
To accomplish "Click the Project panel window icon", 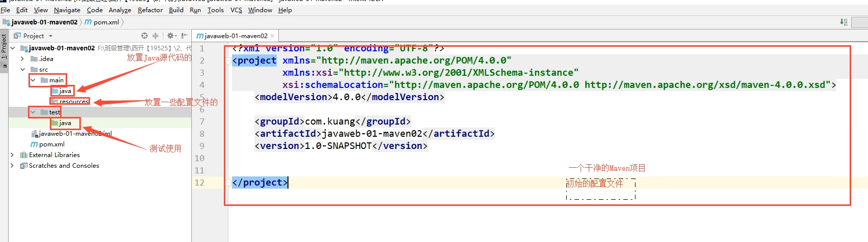I will coord(17,36).
